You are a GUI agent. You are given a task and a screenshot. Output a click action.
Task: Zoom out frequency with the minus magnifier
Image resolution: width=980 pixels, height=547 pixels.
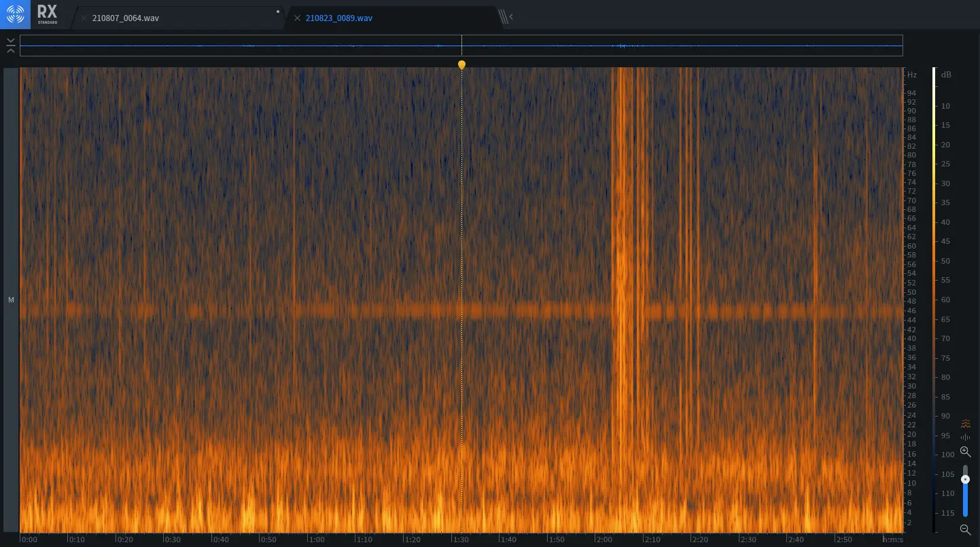click(x=965, y=529)
